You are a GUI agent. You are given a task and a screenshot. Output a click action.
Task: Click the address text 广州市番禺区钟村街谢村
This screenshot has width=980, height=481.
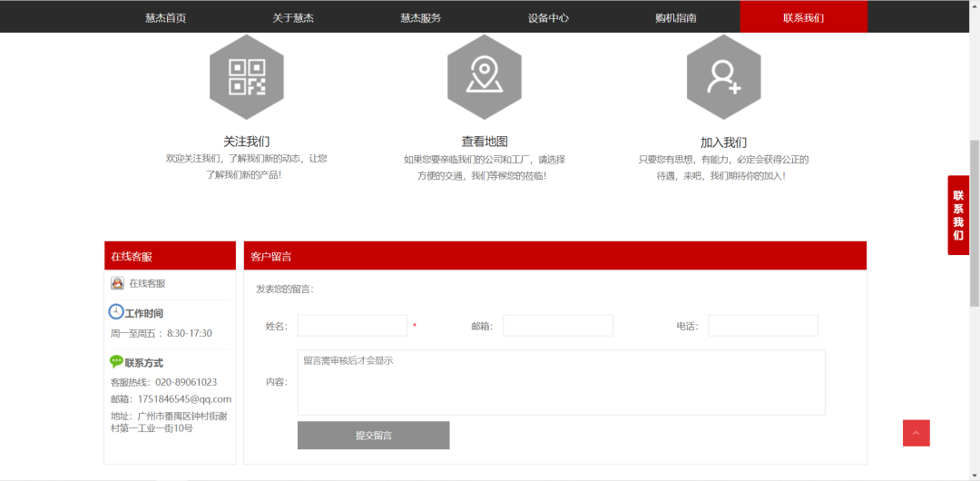click(169, 422)
